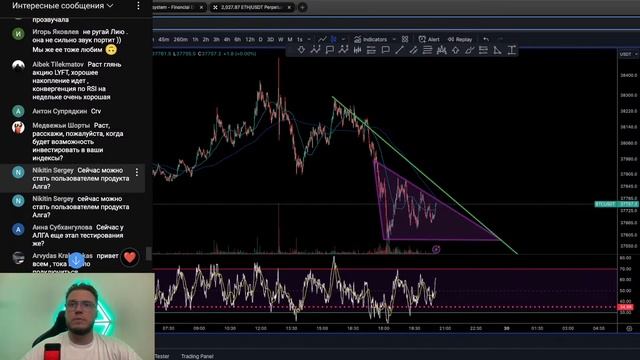Open the indicator templates grid icon
640x360 pixels.
(x=405, y=39)
